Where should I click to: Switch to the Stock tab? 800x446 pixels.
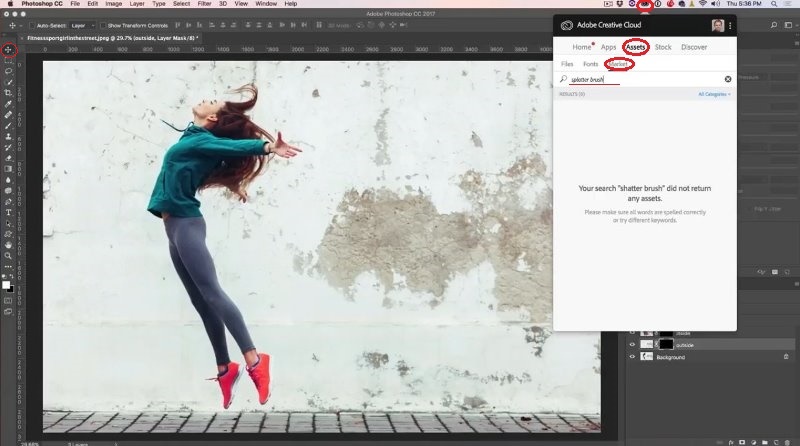(x=663, y=47)
